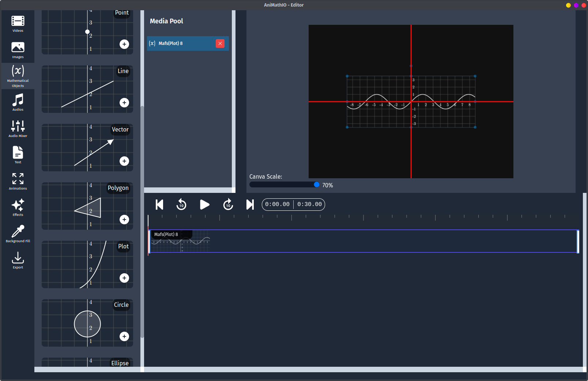Click the sine plot in canvas preview
The width and height of the screenshot is (588, 381).
(411, 102)
